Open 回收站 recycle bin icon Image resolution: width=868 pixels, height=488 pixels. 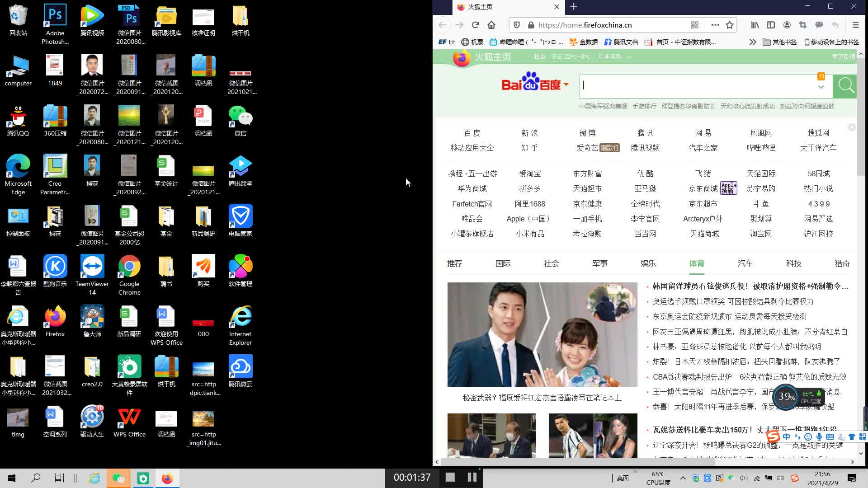pyautogui.click(x=18, y=20)
